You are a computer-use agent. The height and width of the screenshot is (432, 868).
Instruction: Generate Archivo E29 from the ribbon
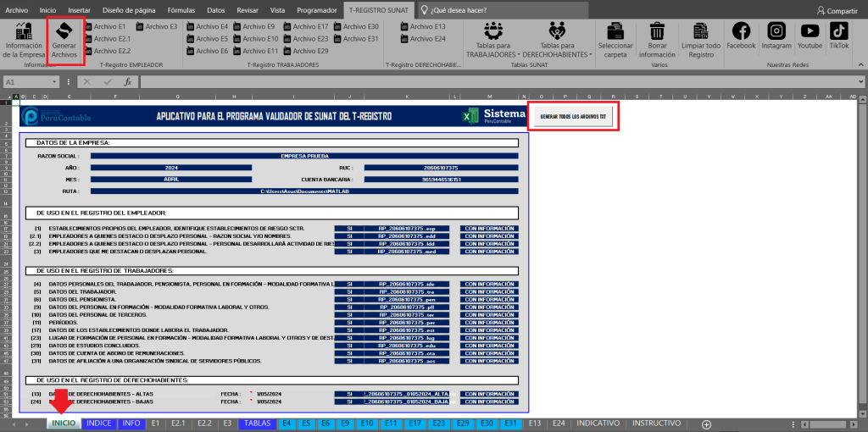pos(306,51)
